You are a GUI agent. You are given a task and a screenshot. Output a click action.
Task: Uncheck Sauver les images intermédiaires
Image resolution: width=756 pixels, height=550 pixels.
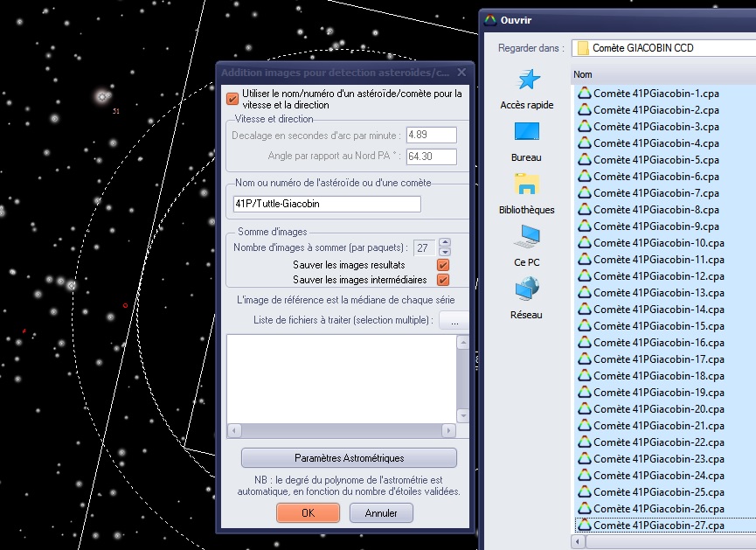click(x=443, y=280)
